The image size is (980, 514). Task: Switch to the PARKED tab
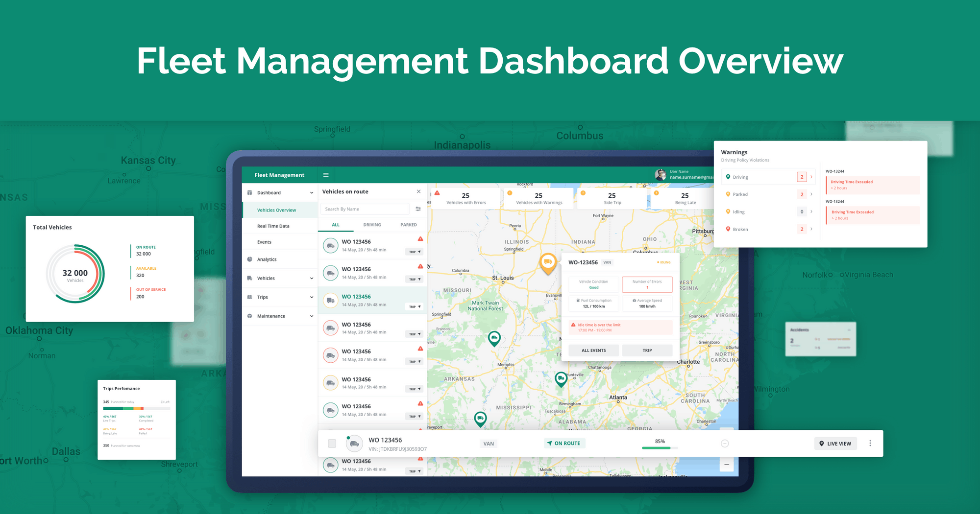pyautogui.click(x=408, y=225)
